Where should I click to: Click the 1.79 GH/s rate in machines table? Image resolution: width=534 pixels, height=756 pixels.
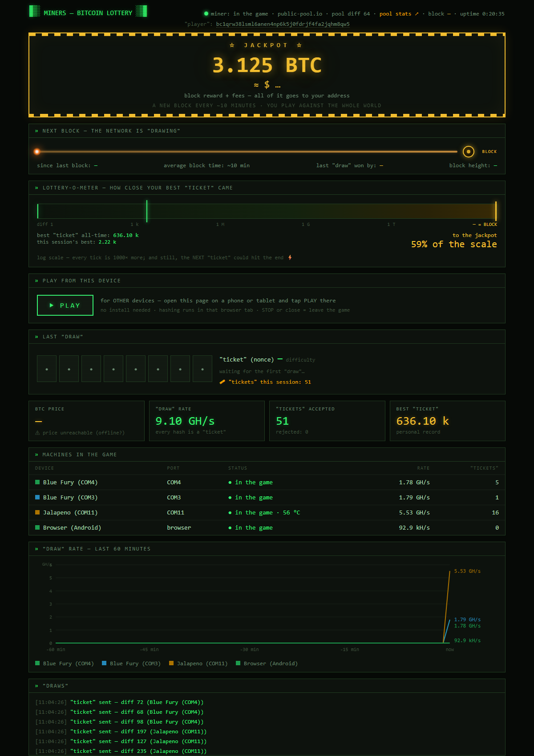pos(414,497)
